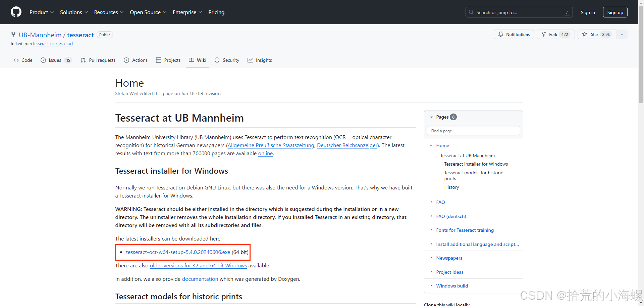This screenshot has width=644, height=306.
Task: Open the Wiki tab
Action: coord(198,60)
